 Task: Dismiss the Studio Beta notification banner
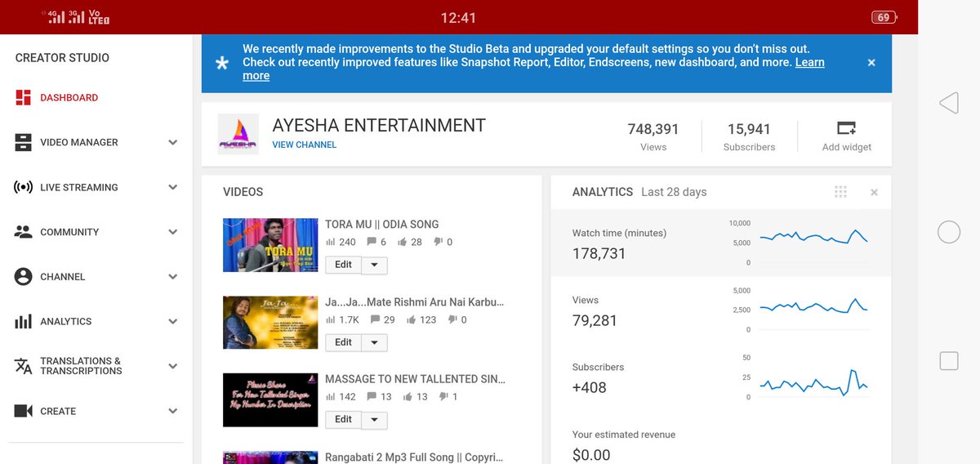coord(871,63)
